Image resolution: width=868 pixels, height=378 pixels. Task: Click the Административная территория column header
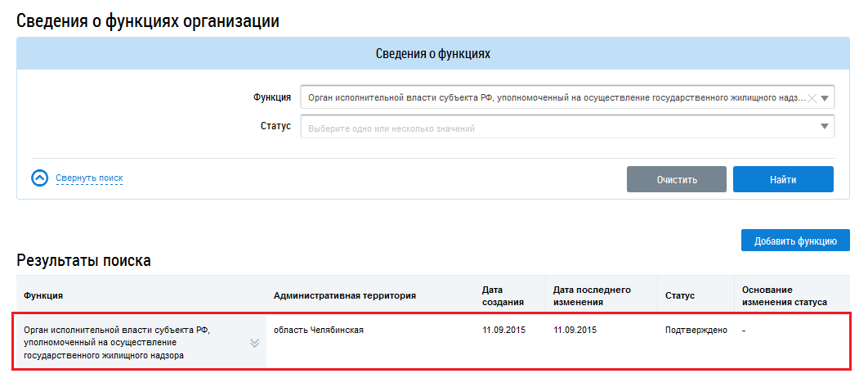coord(345,295)
